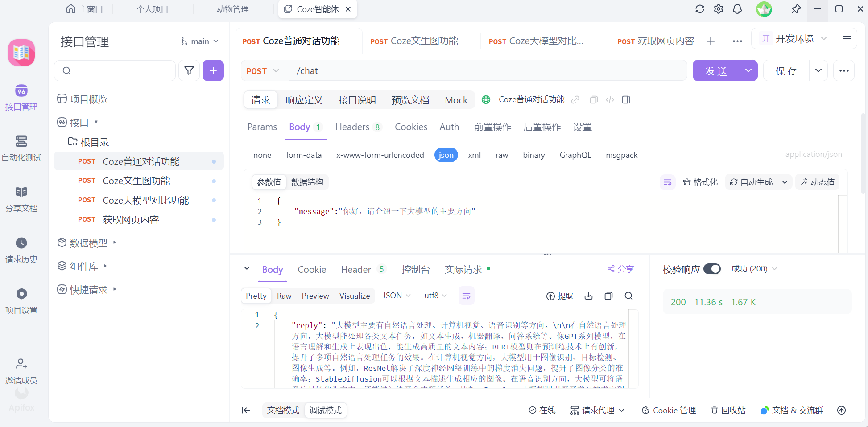Search within the response body
The height and width of the screenshot is (427, 868).
628,296
